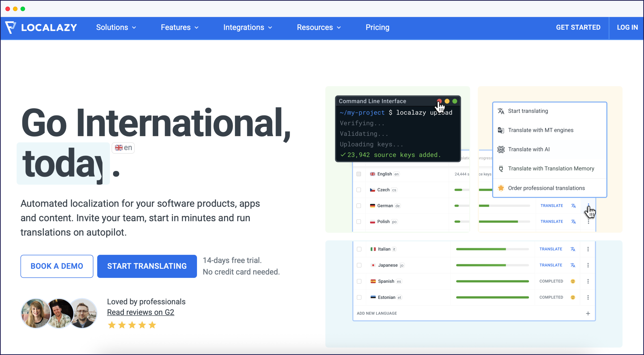The width and height of the screenshot is (644, 355).
Task: Click the plus icon to add language
Action: tap(588, 314)
